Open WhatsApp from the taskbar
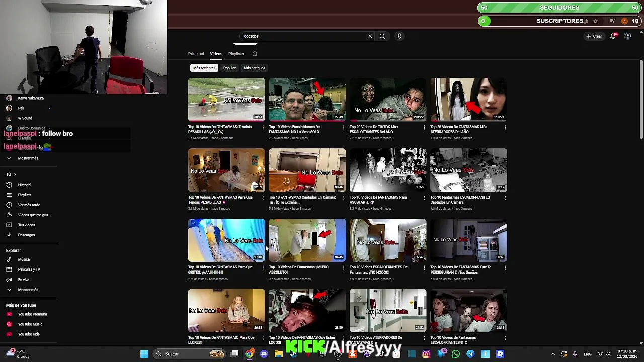Viewport: 644px width, 362px height. (455, 354)
